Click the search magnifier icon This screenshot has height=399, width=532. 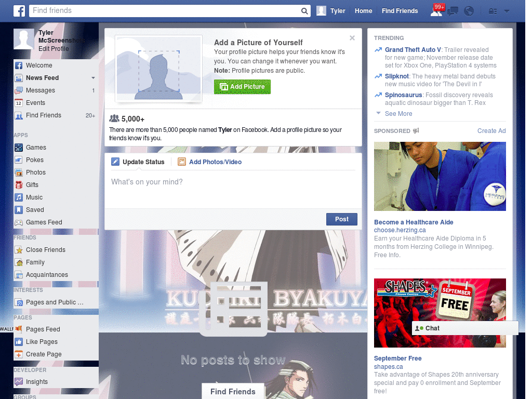click(x=304, y=11)
